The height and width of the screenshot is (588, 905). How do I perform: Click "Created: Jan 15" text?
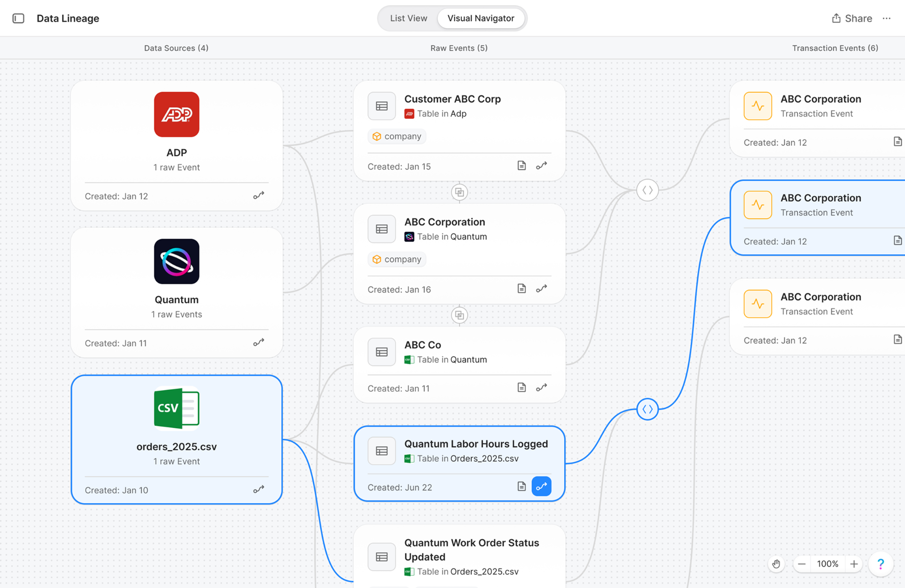[x=399, y=166]
